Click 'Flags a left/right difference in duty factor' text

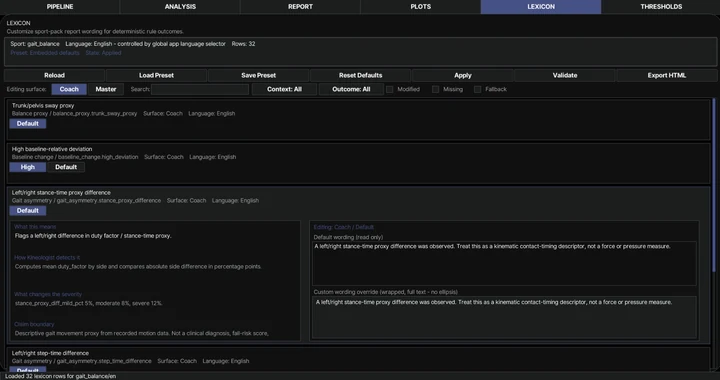tap(93, 236)
